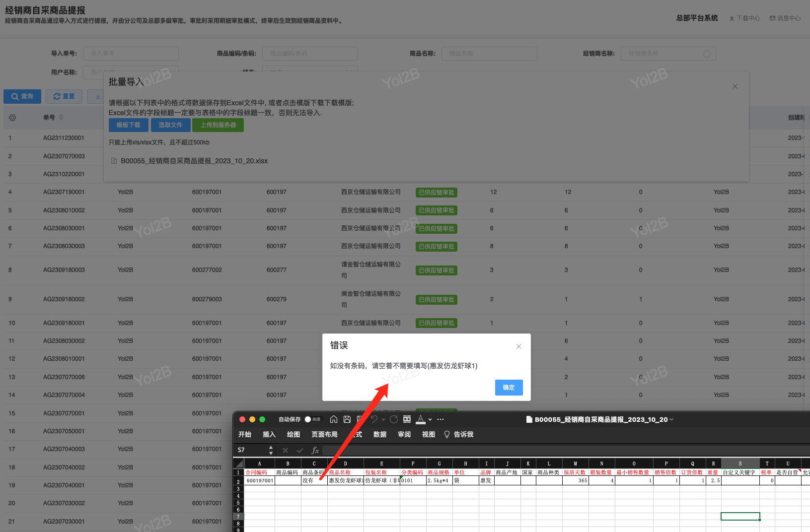Image resolution: width=810 pixels, height=532 pixels.
Task: Click the font color A swatch
Action: click(x=421, y=419)
